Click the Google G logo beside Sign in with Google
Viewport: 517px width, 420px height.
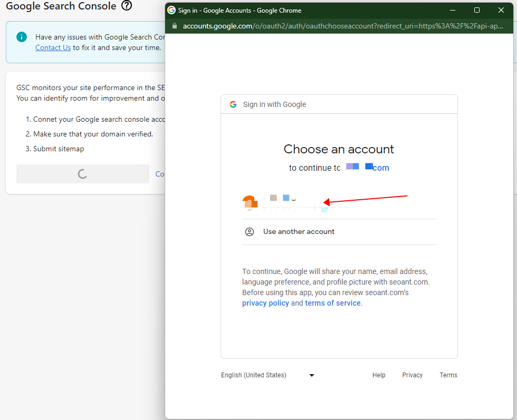(233, 104)
